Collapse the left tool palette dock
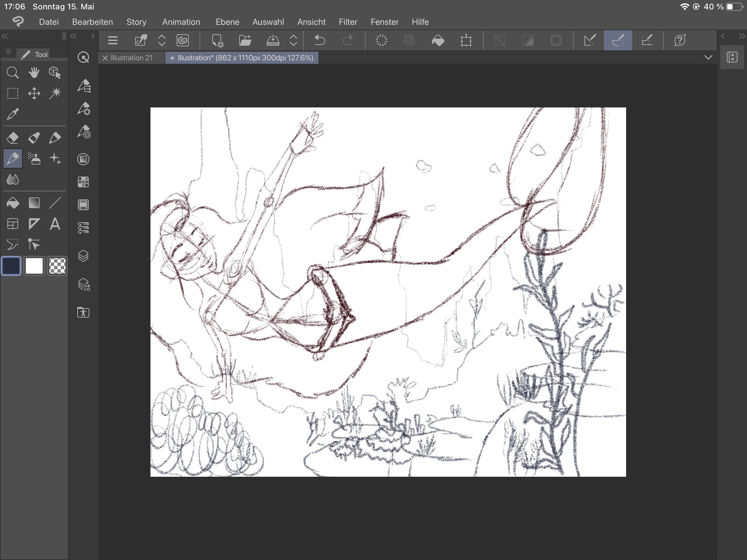 click(x=5, y=36)
